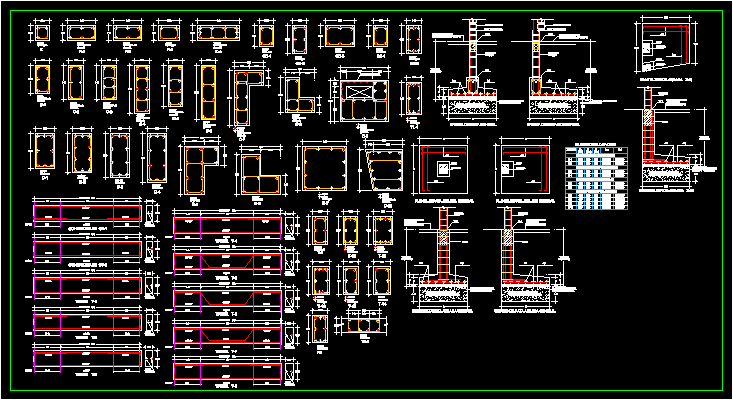Select the footing plan with centered column stub
The width and height of the screenshot is (733, 400).
point(443,169)
